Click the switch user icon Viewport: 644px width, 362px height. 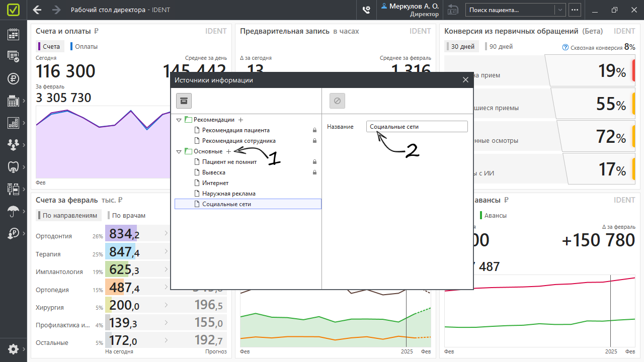point(453,10)
